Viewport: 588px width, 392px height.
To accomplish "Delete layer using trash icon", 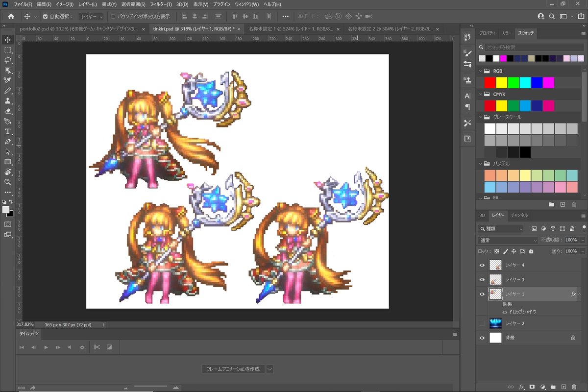I will (x=574, y=387).
